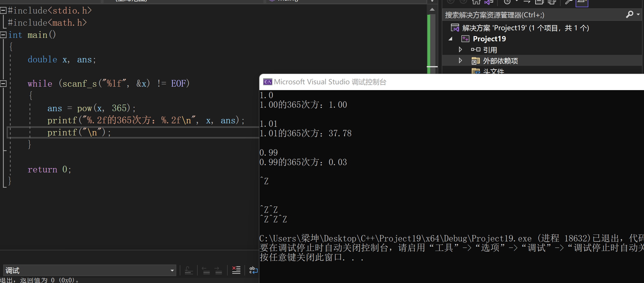Select the 外部依赖项 tree item label
The image size is (644, 283).
[501, 61]
